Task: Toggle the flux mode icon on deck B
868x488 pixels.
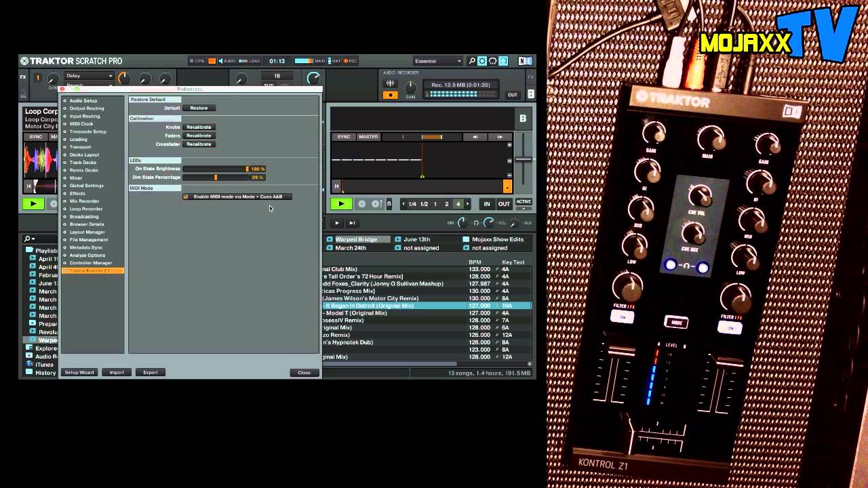Action: point(389,204)
